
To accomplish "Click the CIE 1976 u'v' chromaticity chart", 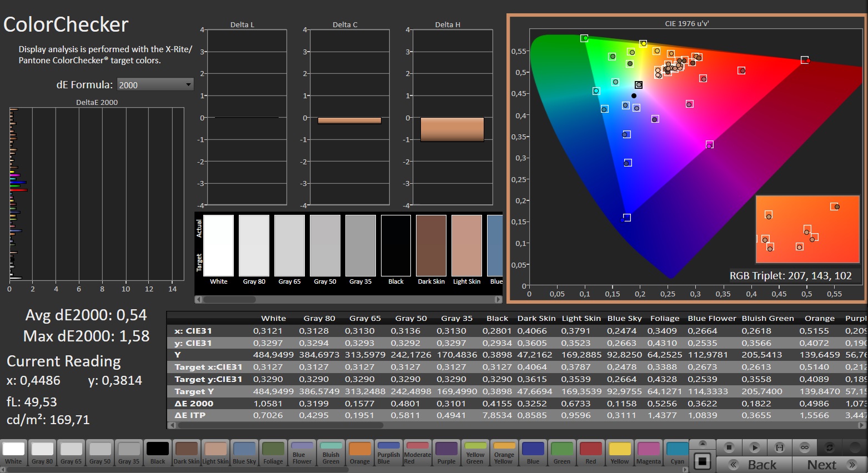I will tap(686, 158).
